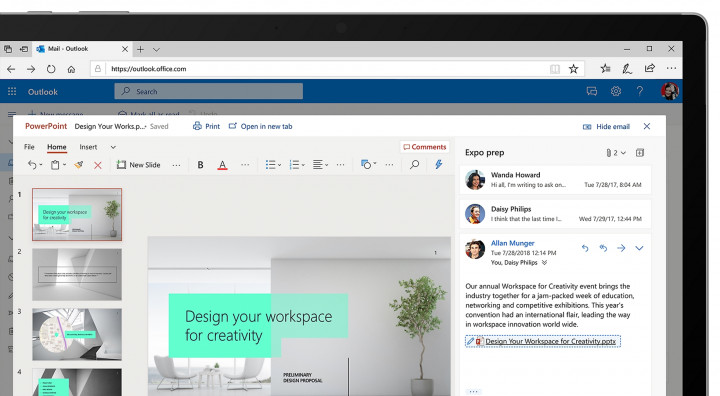Toggle bold formatting
Screen dimensions: 720x396
click(200, 164)
